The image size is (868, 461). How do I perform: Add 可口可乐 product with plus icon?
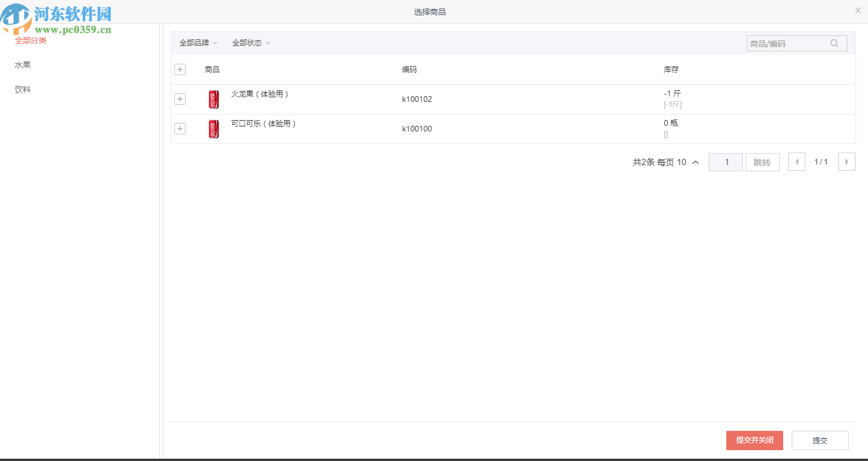click(x=180, y=129)
